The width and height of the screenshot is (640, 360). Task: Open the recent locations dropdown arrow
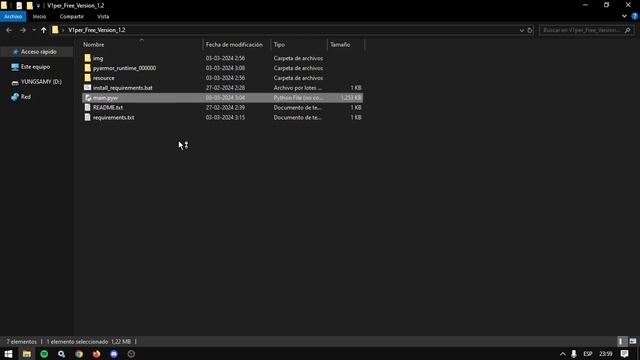coord(33,30)
